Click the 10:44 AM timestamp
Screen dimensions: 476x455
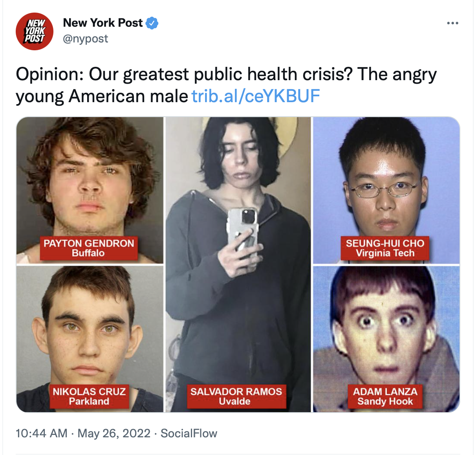42,433
